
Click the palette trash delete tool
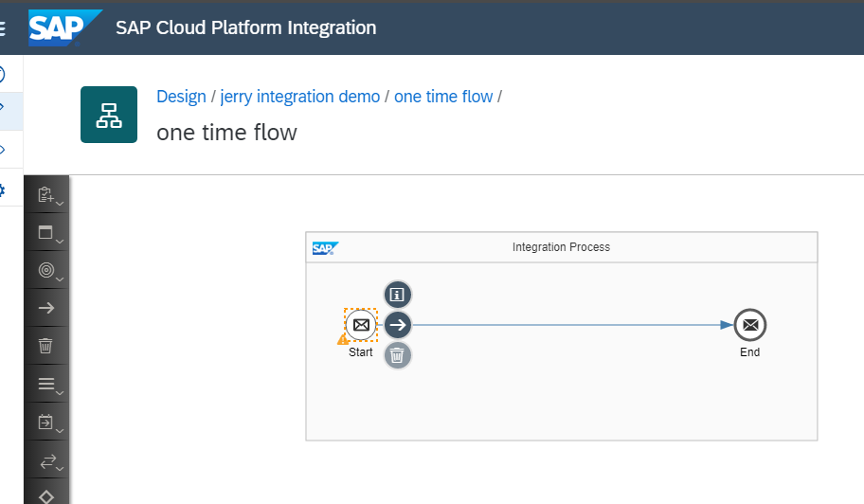click(x=45, y=346)
